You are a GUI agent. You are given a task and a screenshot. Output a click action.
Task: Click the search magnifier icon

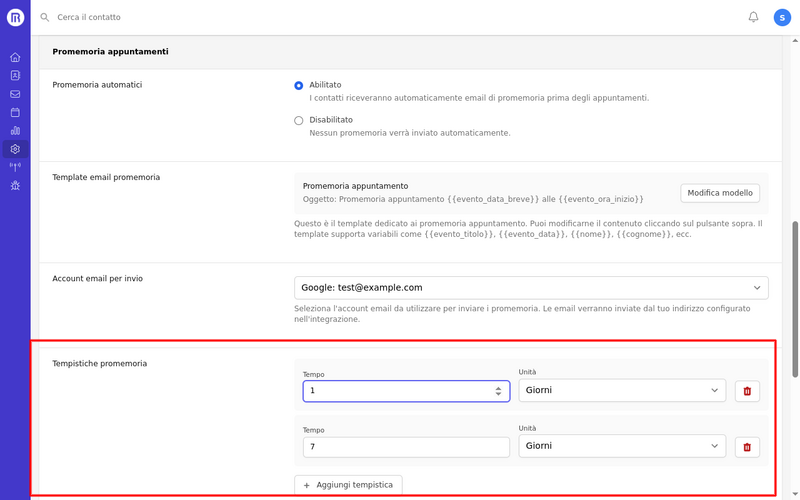[x=45, y=17]
